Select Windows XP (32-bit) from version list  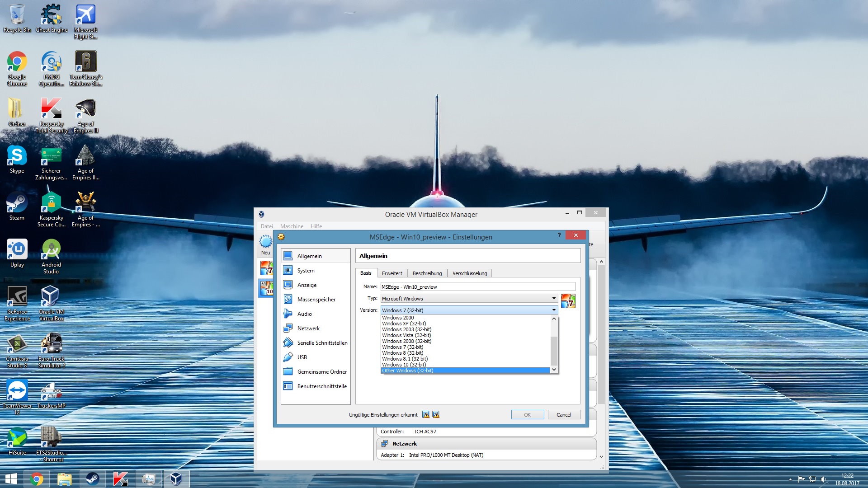(x=404, y=324)
